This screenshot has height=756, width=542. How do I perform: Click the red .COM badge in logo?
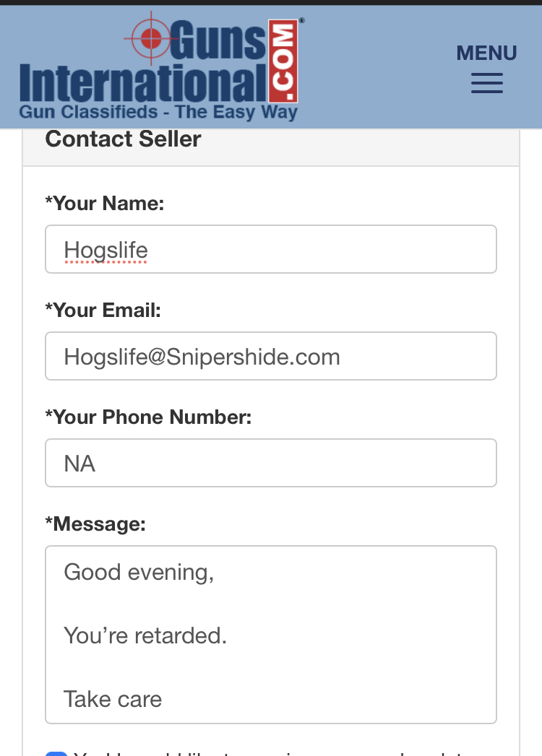[x=283, y=61]
